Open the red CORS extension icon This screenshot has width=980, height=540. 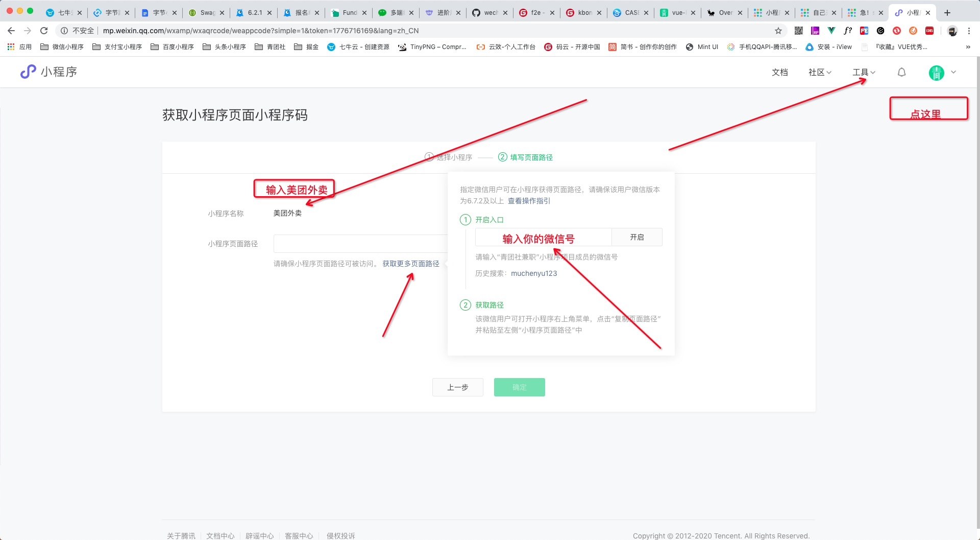tap(929, 31)
